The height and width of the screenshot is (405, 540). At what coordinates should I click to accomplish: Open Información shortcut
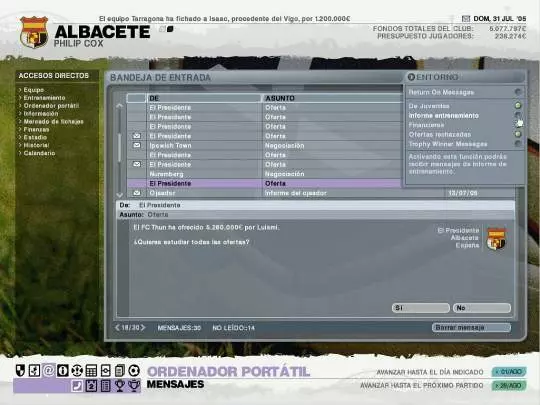[41, 114]
